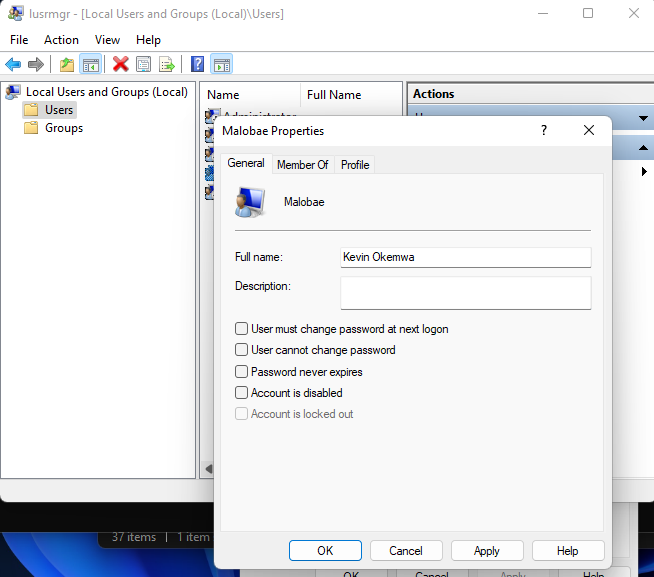Click the Full name text field
This screenshot has width=654, height=577.
pos(465,258)
